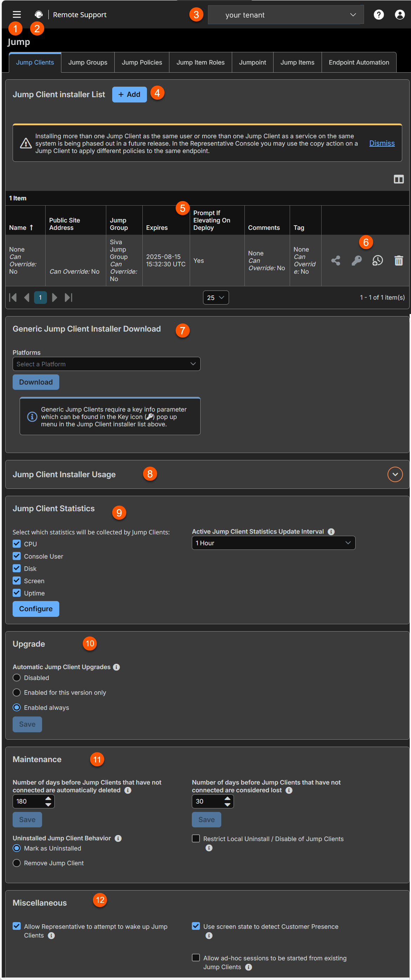Switch to the Jump Groups tab
The height and width of the screenshot is (980, 411).
point(87,62)
